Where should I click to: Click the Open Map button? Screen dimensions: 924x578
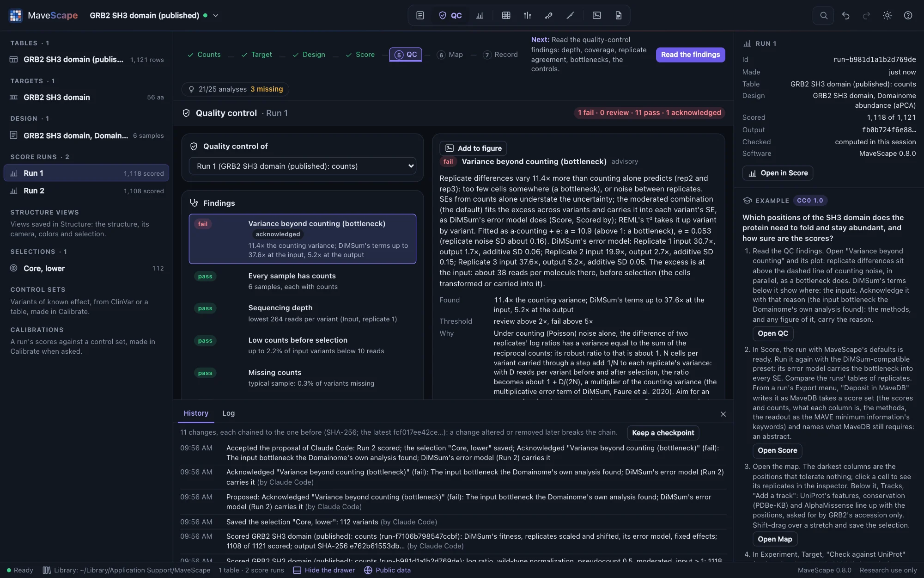point(775,539)
